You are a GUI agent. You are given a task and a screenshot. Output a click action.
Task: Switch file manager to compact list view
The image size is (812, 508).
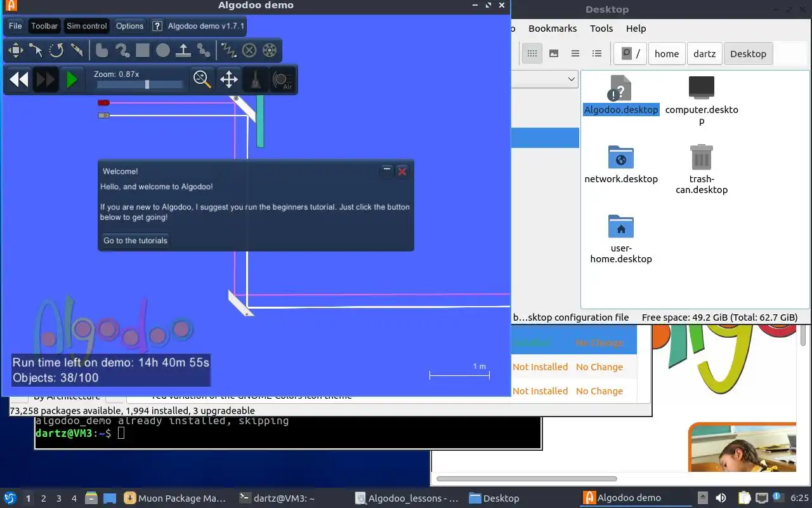point(575,53)
